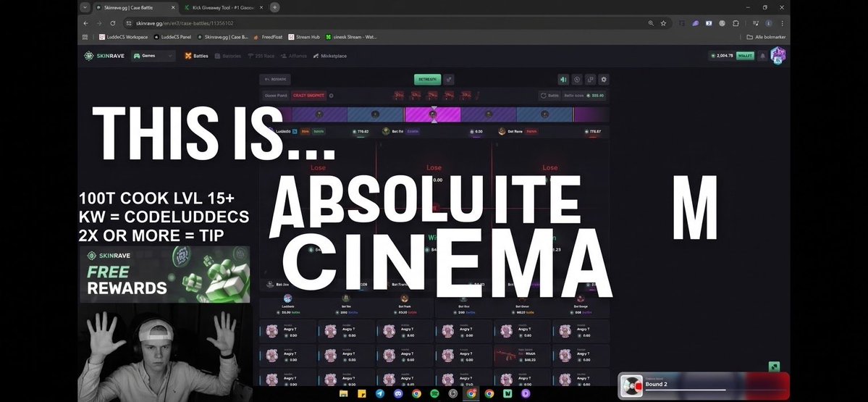Viewport: 868px width, 402px height.
Task: Open LuddeCS Workspace bookmark
Action: (x=124, y=37)
